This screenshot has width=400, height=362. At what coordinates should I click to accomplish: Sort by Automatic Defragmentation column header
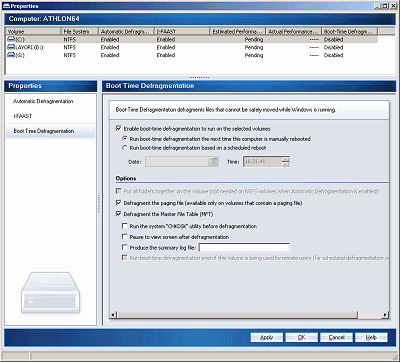(127, 31)
